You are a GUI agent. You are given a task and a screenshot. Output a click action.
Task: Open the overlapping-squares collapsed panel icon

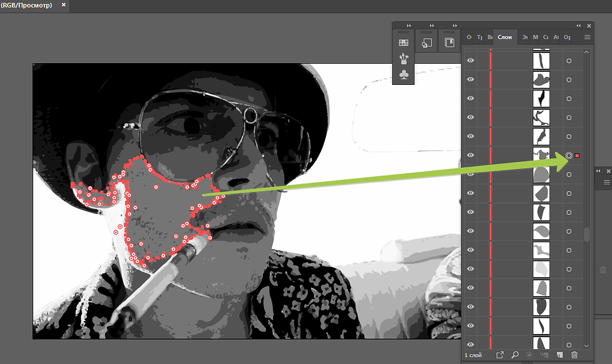point(426,42)
